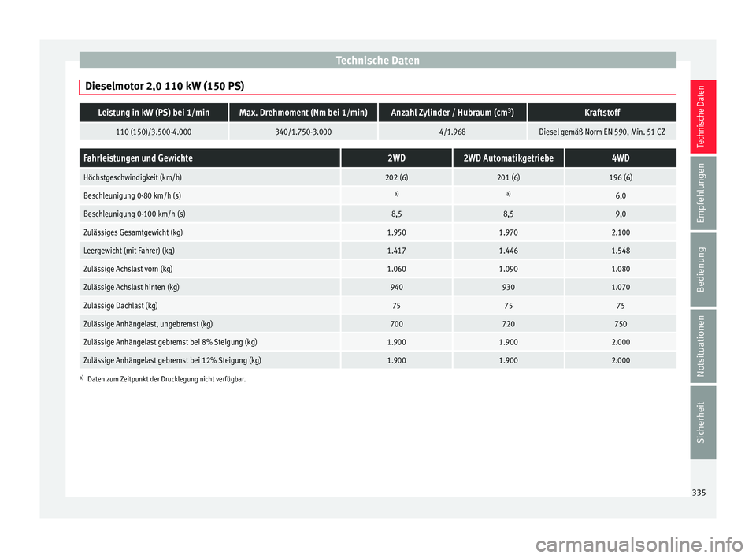Viewport: 756px width, 558px height.
Task: Select total weight value 1.970
Action: click(x=508, y=232)
